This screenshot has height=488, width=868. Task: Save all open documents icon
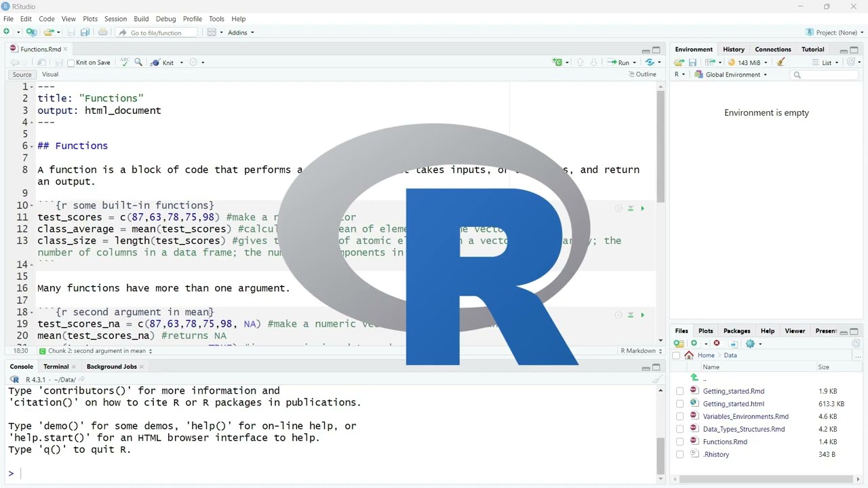(x=85, y=33)
